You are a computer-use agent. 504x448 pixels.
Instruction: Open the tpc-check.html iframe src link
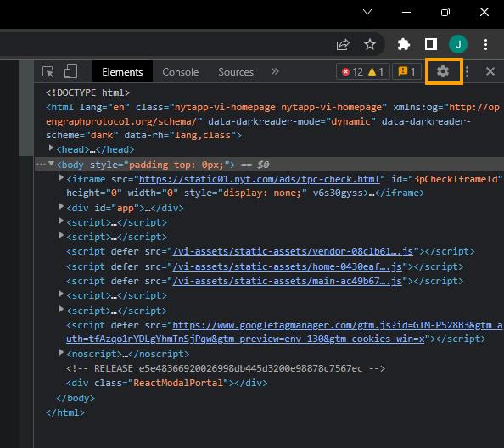pos(259,179)
